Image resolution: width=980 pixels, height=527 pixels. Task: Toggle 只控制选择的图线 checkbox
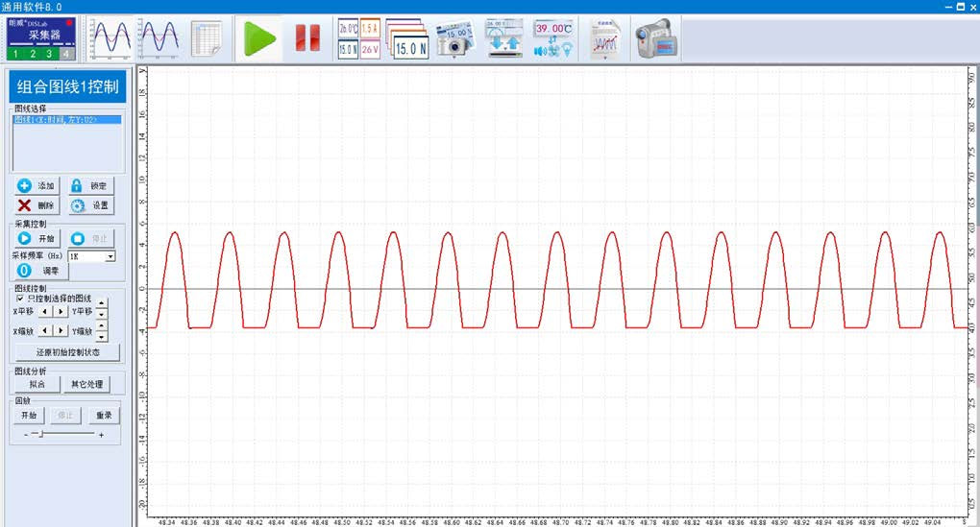pyautogui.click(x=20, y=299)
